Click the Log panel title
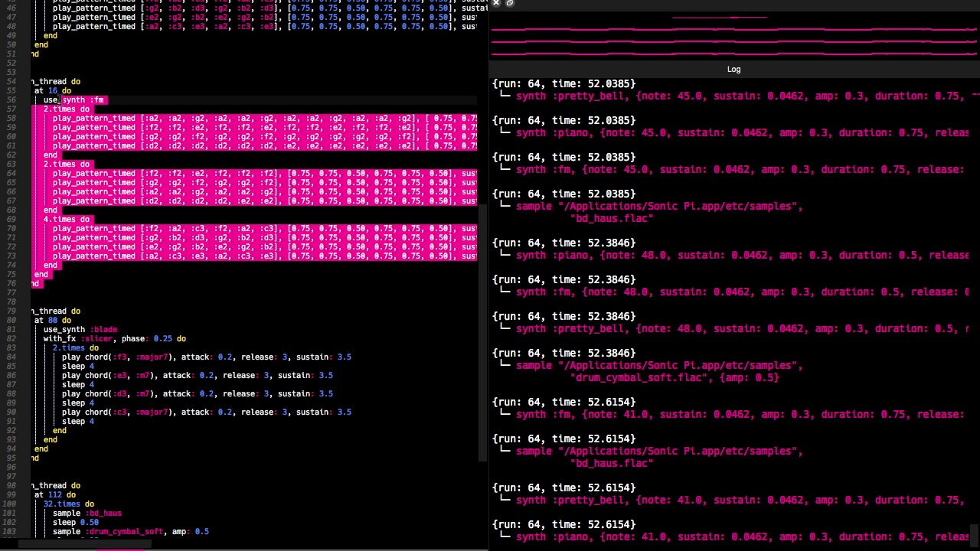 [733, 69]
